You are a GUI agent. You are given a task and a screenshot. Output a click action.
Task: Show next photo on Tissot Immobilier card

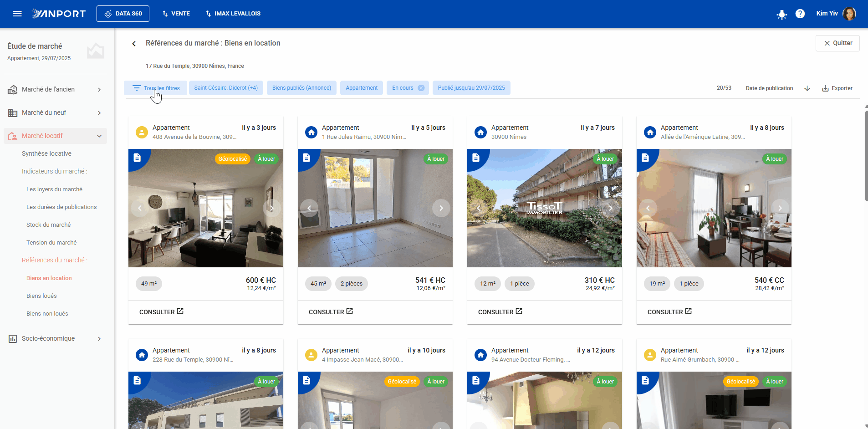[x=610, y=208]
